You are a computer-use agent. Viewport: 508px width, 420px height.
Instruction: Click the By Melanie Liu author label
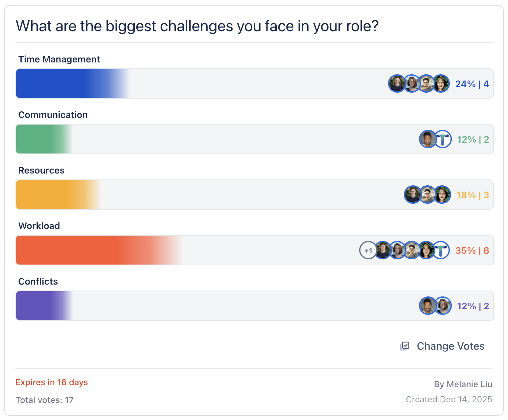463,384
